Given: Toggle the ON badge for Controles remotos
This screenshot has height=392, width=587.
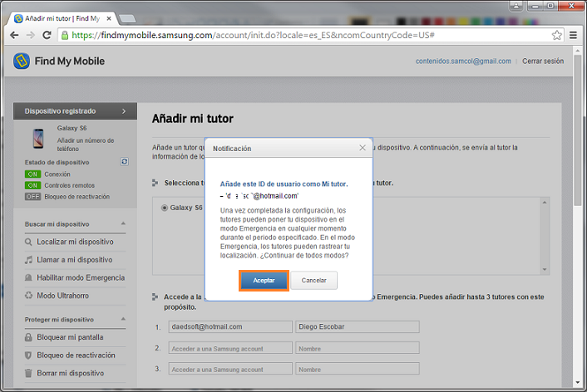Looking at the screenshot, I should tap(32, 185).
